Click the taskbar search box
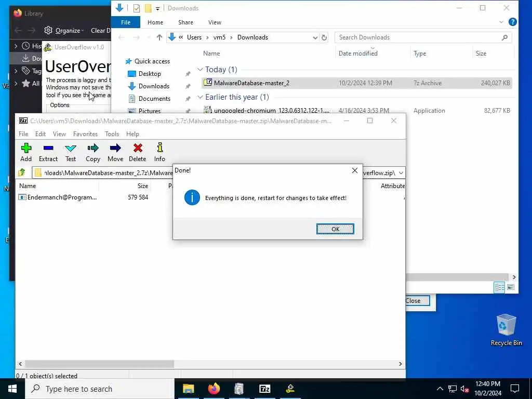532x399 pixels. [100, 389]
